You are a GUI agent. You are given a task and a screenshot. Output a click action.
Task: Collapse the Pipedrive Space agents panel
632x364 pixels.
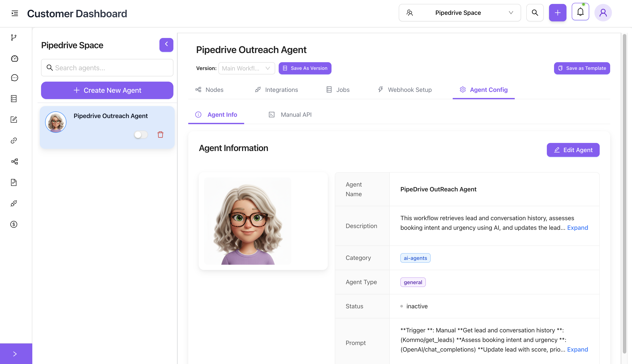pos(166,45)
